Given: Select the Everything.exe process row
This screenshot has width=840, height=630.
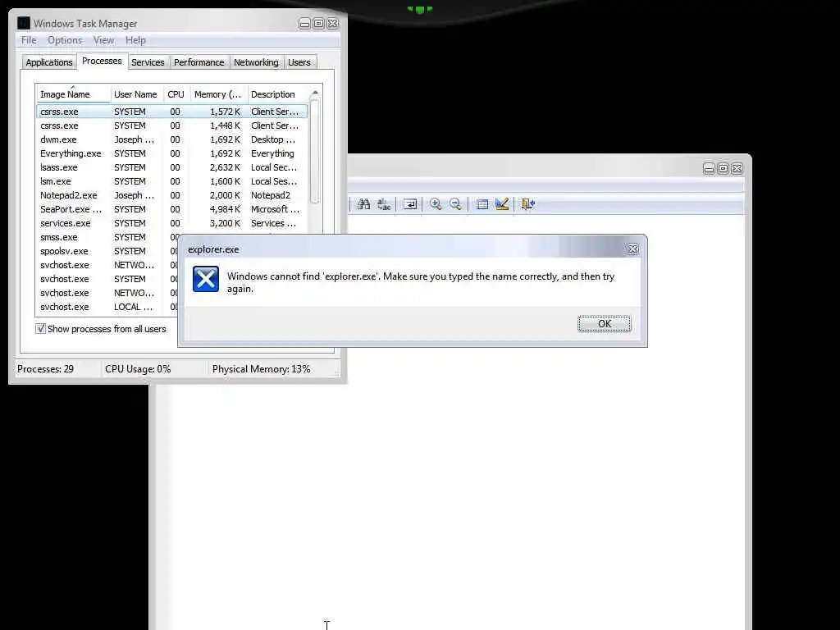Looking at the screenshot, I should pyautogui.click(x=172, y=153).
